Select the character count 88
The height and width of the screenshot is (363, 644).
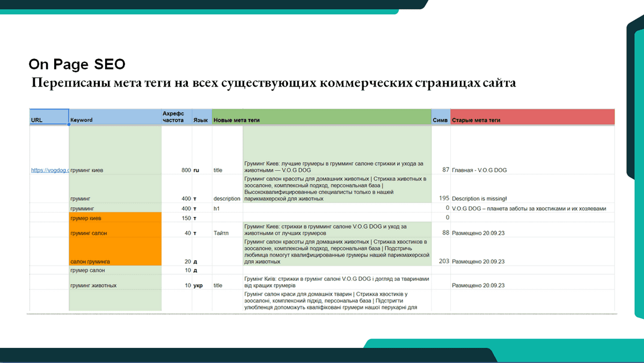coord(445,233)
